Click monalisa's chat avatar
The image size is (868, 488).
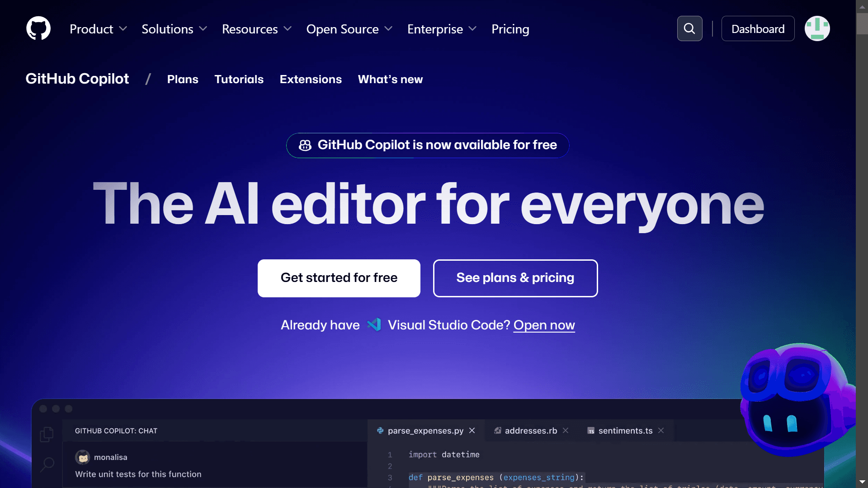coord(82,457)
